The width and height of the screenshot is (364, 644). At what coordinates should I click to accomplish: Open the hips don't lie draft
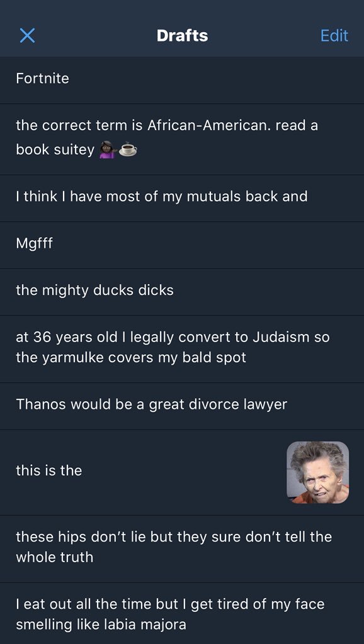coord(182,548)
